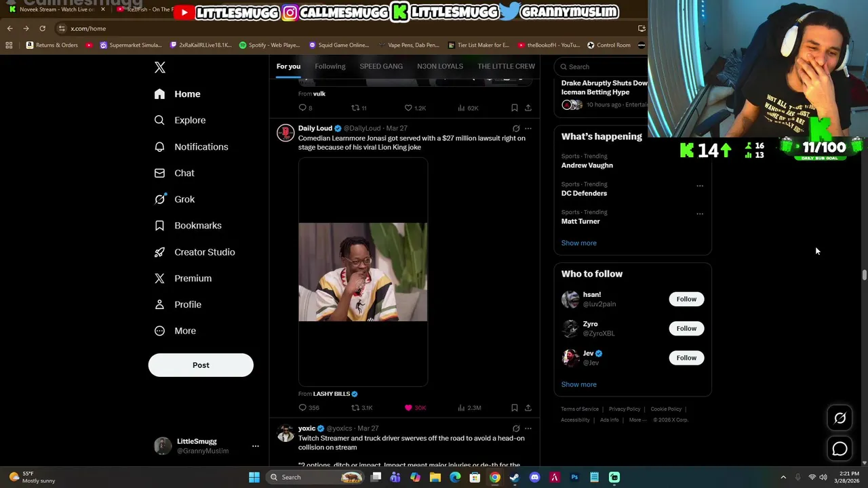Switch to THE LITTLE CREW tab
This screenshot has width=868, height=488.
[x=506, y=66]
